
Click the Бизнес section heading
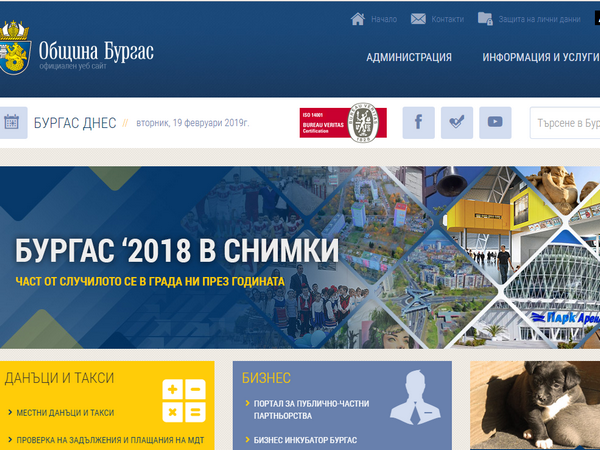[266, 378]
